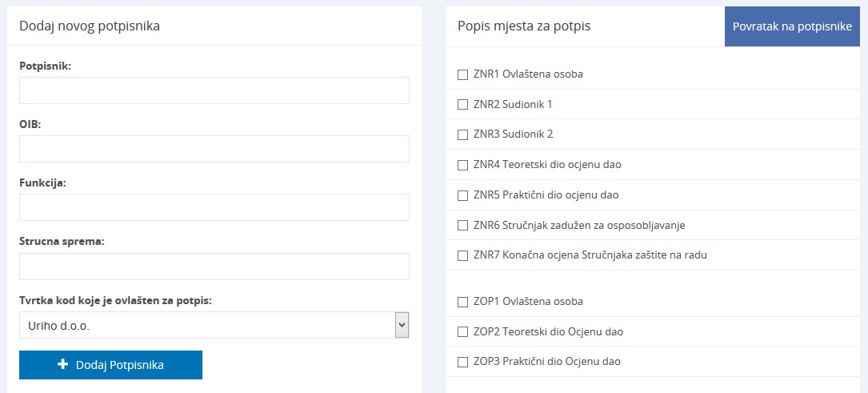868x393 pixels.
Task: Tick ZNR7 Konačna ocjena Stručnjaka checkbox
Action: (462, 256)
